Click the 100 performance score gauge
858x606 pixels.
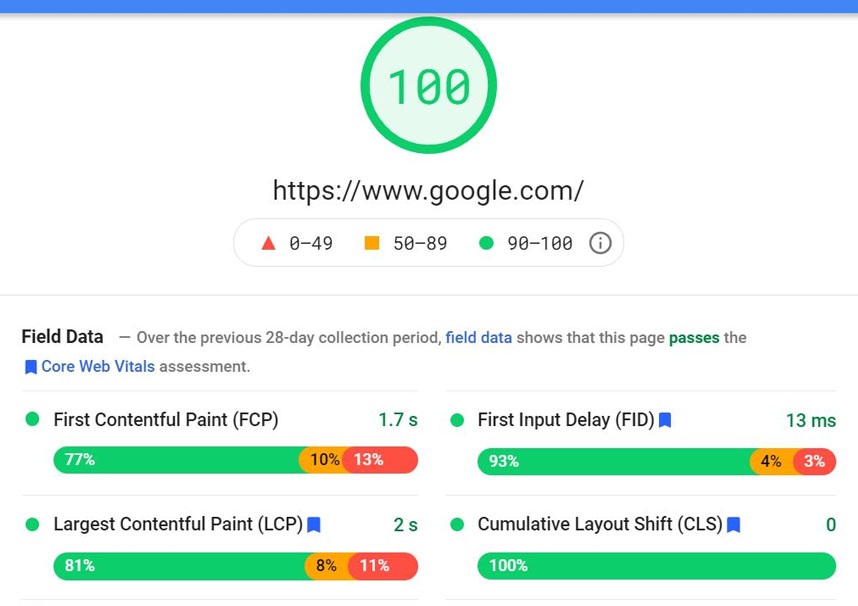(x=428, y=86)
